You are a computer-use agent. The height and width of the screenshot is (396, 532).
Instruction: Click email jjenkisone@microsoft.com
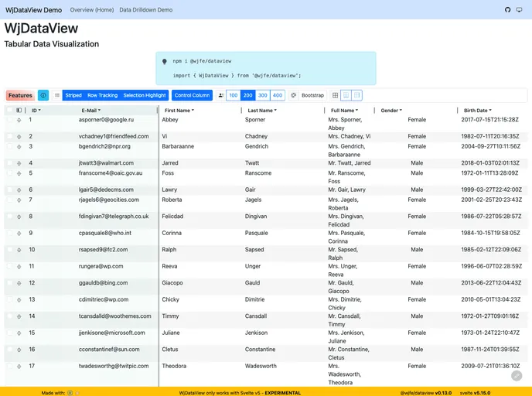pos(111,333)
